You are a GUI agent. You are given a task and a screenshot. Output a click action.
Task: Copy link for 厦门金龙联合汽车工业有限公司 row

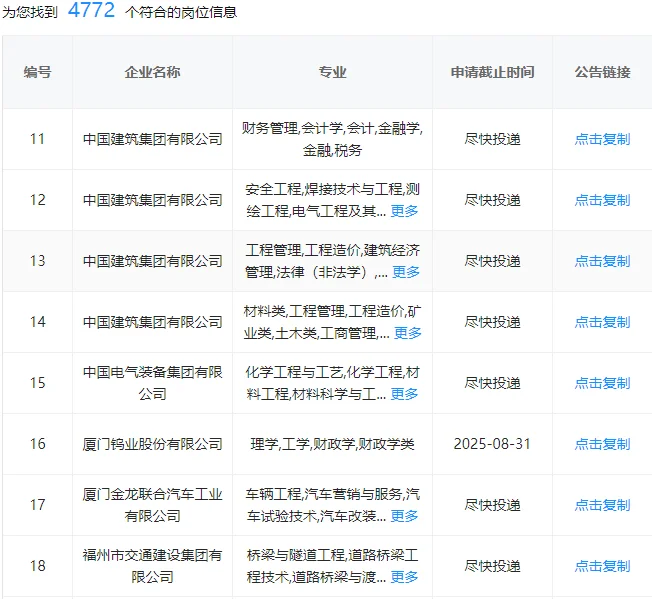click(602, 505)
